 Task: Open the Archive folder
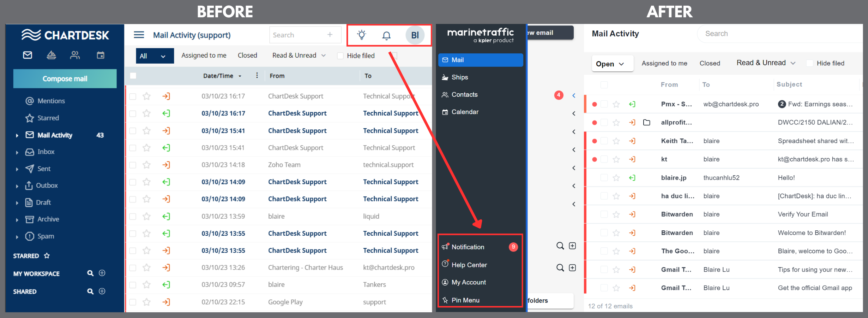click(x=42, y=219)
